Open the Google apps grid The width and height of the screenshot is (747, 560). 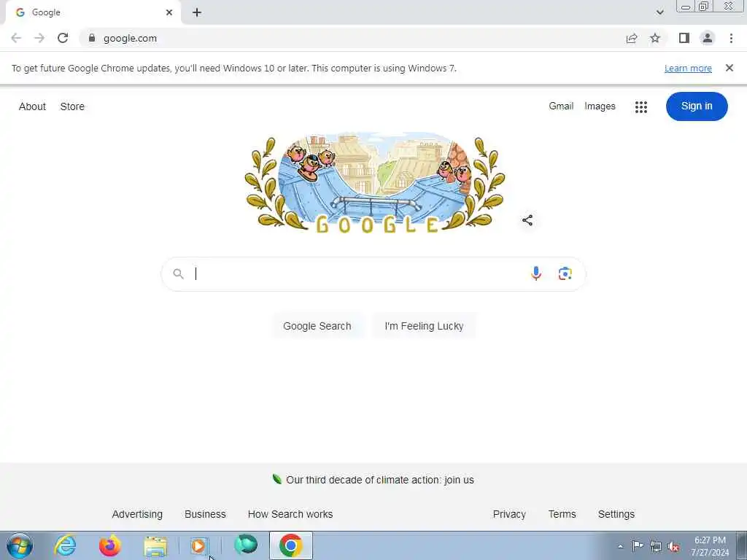point(640,106)
